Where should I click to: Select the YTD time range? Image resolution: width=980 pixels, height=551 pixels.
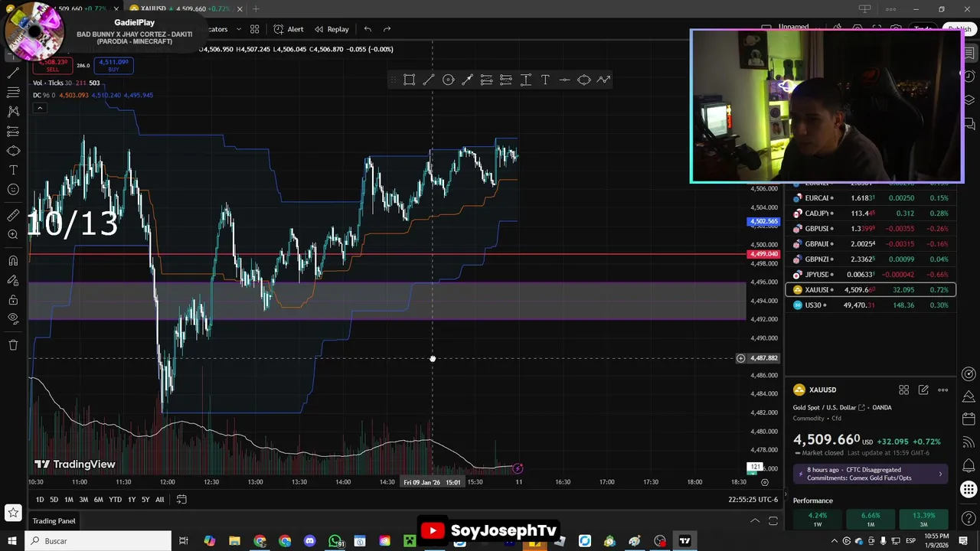coord(115,500)
